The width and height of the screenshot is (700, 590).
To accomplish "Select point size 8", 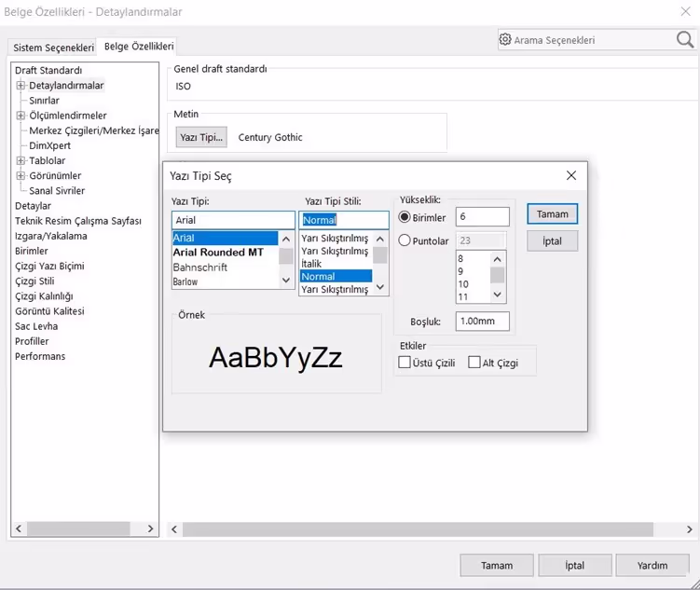I will coord(460,259).
